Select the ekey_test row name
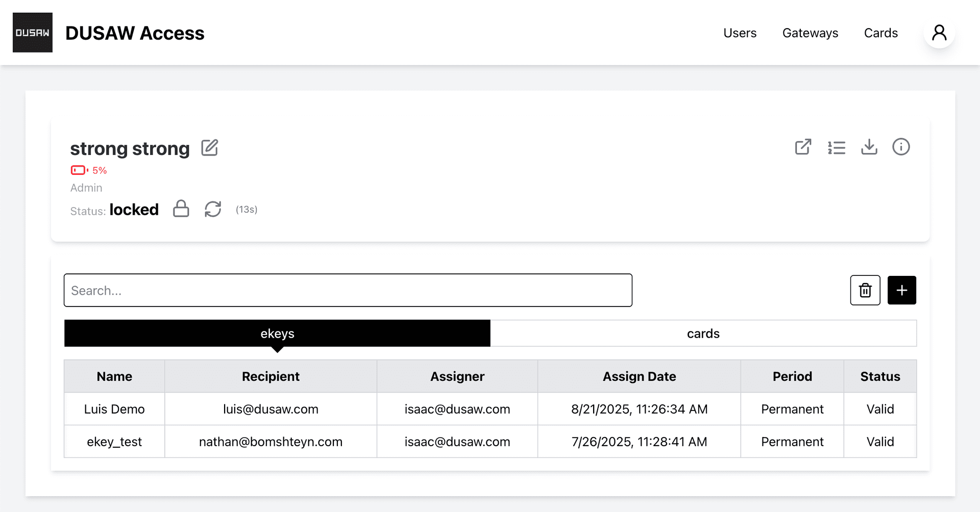The width and height of the screenshot is (980, 512). pos(114,442)
